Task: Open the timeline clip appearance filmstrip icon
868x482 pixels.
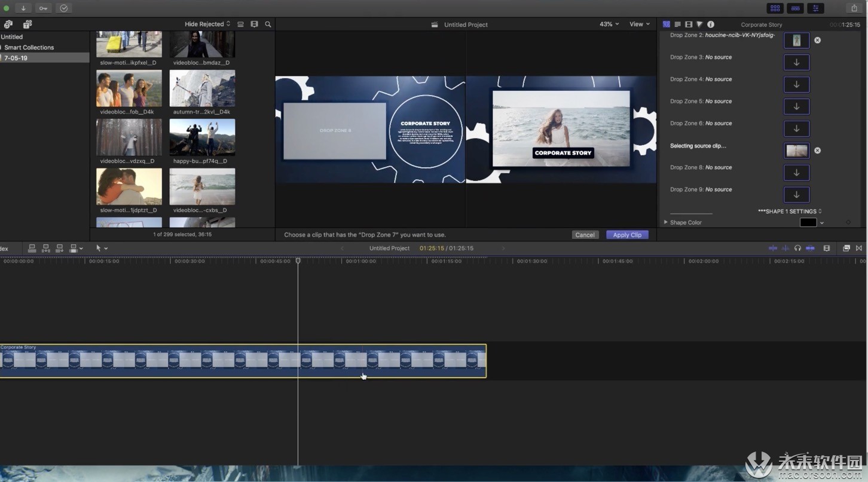Action: pyautogui.click(x=827, y=248)
